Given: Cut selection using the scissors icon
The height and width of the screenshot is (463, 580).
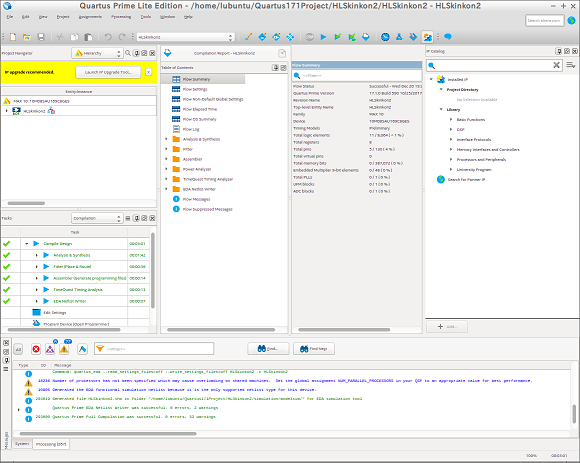Looking at the screenshot, I should coord(60,37).
